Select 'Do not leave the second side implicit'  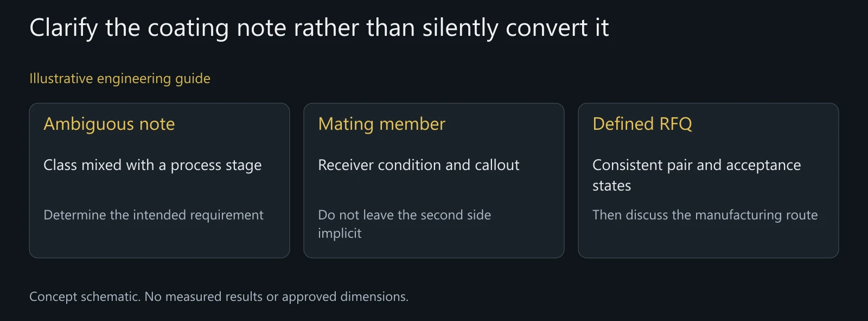[x=404, y=224]
